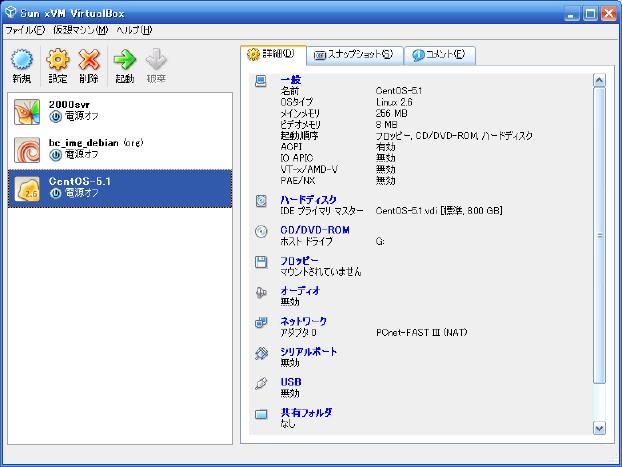The image size is (622, 467).
Task: Minimize the VirtualBox window
Action: 571,14
